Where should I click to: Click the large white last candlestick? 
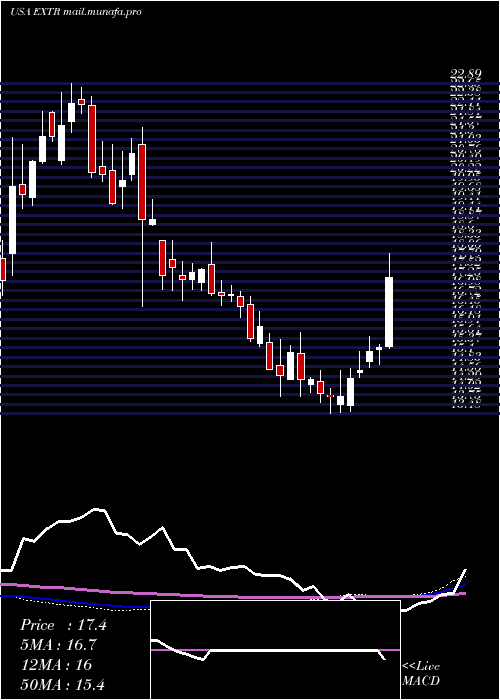[389, 312]
